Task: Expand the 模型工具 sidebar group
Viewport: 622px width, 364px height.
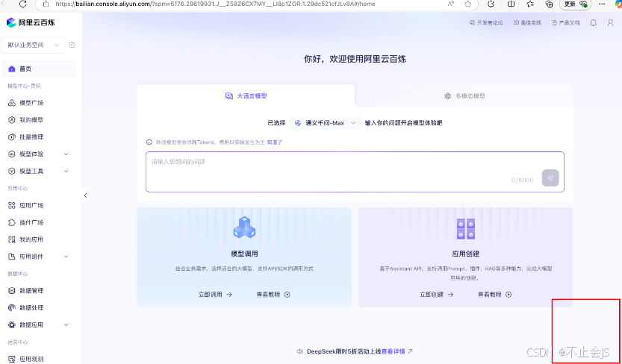Action: (37, 171)
